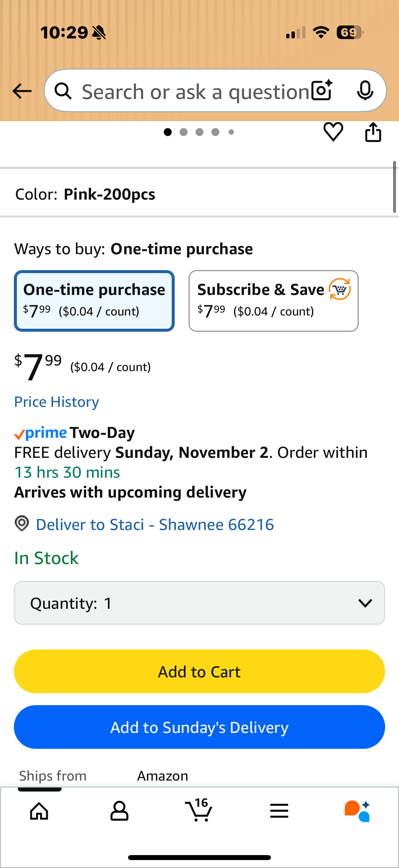Open the cart with 16 items
Viewport: 399px width, 868px height.
pyautogui.click(x=199, y=811)
